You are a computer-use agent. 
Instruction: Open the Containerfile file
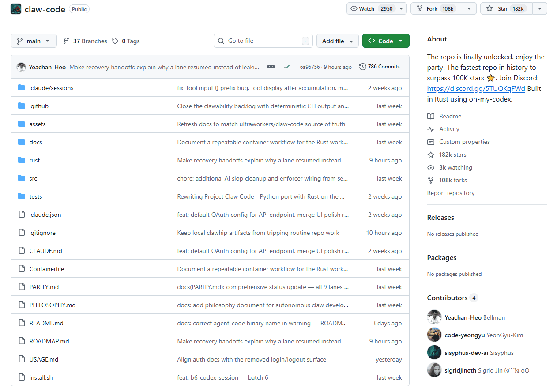tap(47, 269)
